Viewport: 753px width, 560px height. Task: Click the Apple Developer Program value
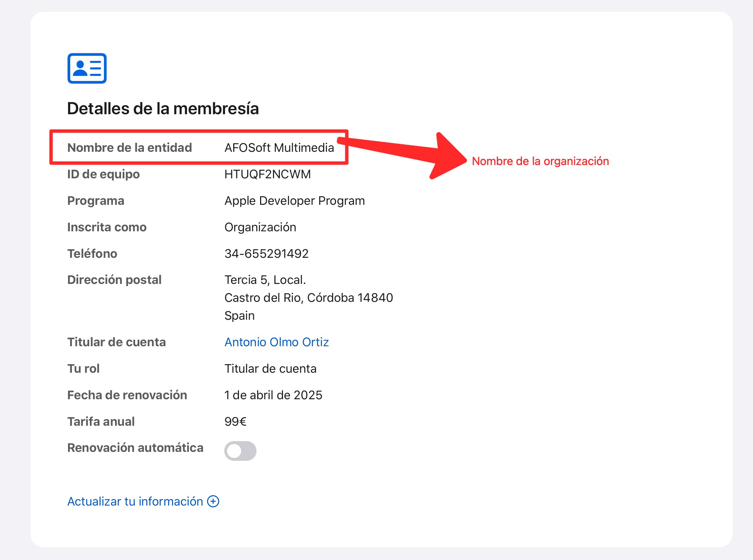(294, 201)
